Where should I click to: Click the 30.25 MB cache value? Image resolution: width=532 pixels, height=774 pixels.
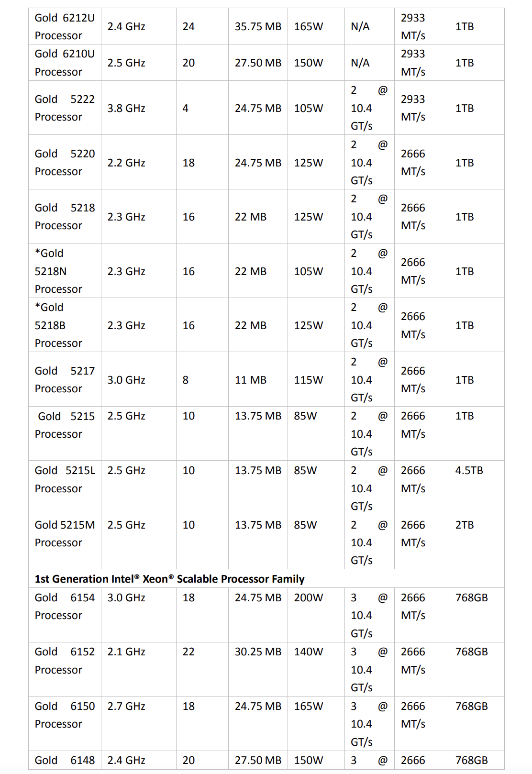tap(258, 652)
